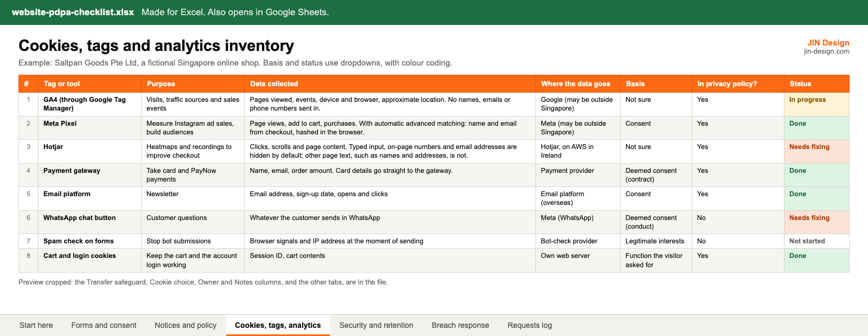
Task: Select the Cookies, tags, analytics tab
Action: pyautogui.click(x=278, y=325)
